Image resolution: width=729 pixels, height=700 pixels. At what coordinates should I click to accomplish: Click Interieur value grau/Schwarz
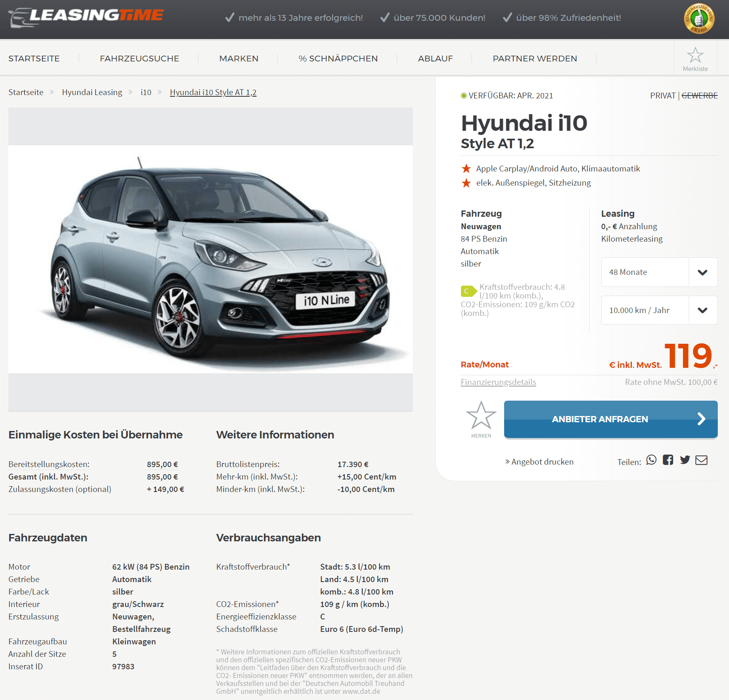click(138, 604)
